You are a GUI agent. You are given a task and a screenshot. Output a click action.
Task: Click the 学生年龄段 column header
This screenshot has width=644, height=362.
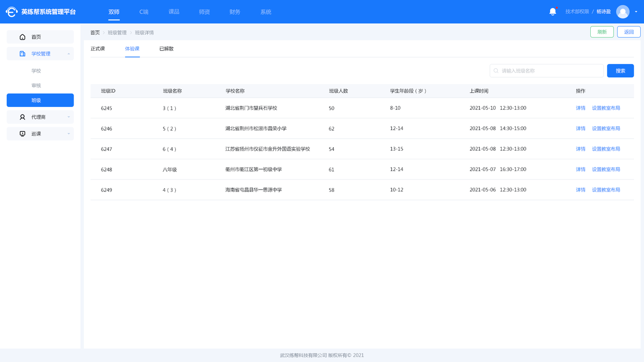coord(408,91)
